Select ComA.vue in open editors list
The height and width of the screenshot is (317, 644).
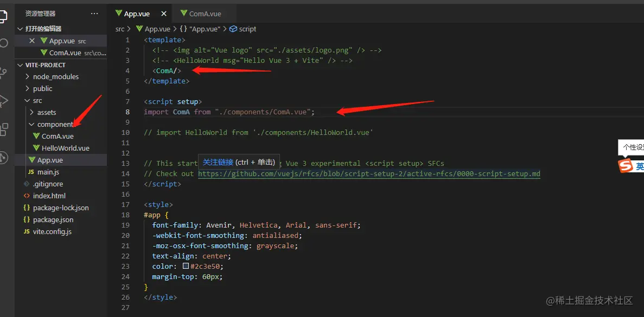point(61,53)
